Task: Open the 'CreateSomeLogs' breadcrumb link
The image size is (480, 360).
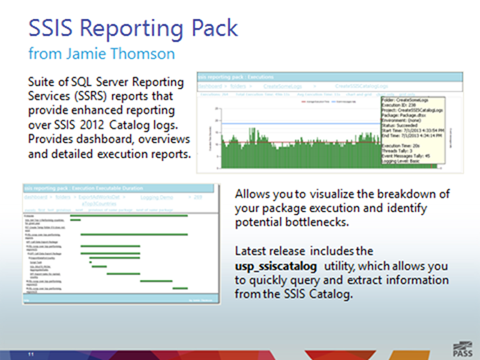Action: pos(283,86)
